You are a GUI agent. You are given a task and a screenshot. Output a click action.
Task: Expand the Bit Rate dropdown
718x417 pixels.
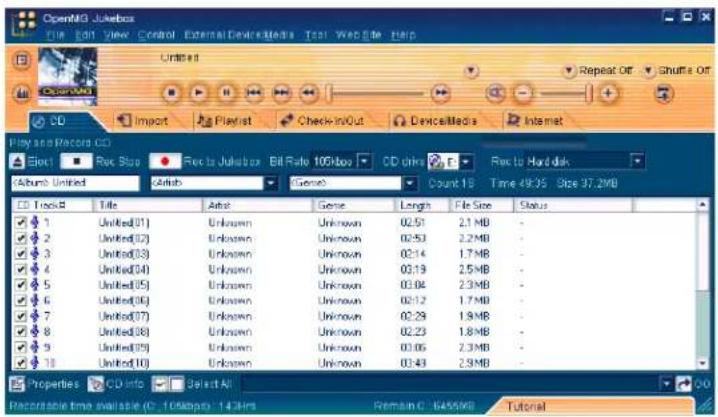(364, 162)
